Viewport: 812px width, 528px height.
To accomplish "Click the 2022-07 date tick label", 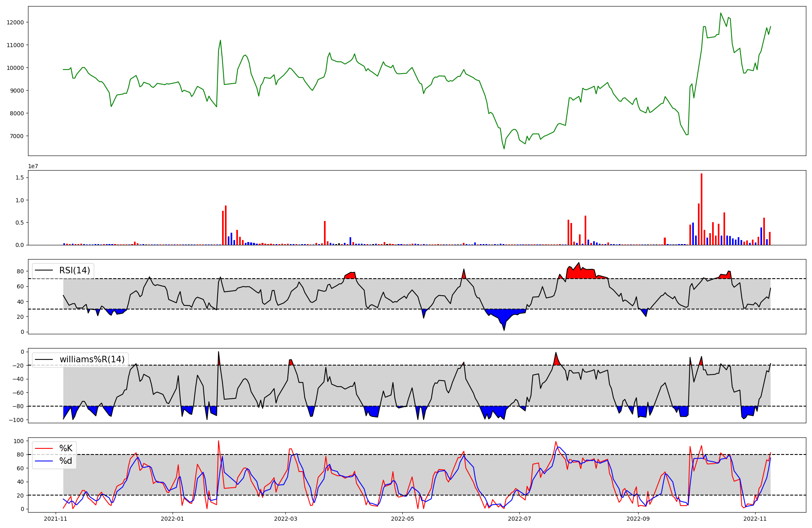I will (519, 519).
